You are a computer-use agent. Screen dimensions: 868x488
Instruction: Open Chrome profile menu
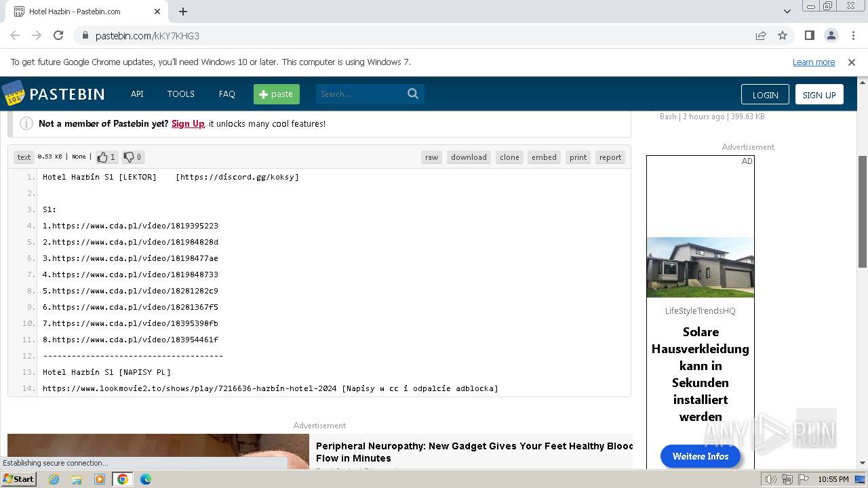pyautogui.click(x=831, y=35)
